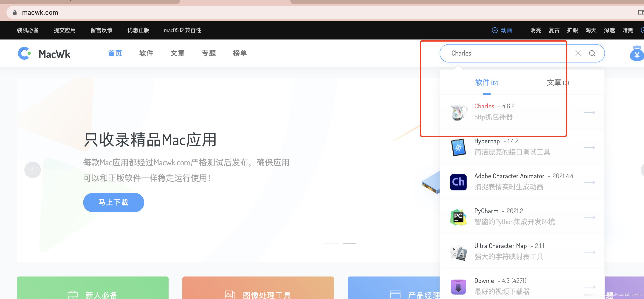The image size is (644, 299).
Task: Open the 文章 nav menu
Action: click(178, 53)
